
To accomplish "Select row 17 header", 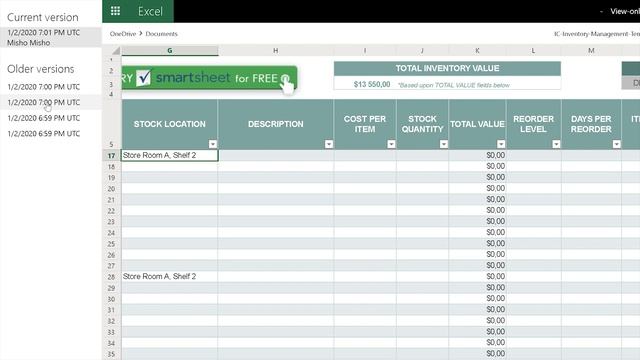I will point(111,156).
